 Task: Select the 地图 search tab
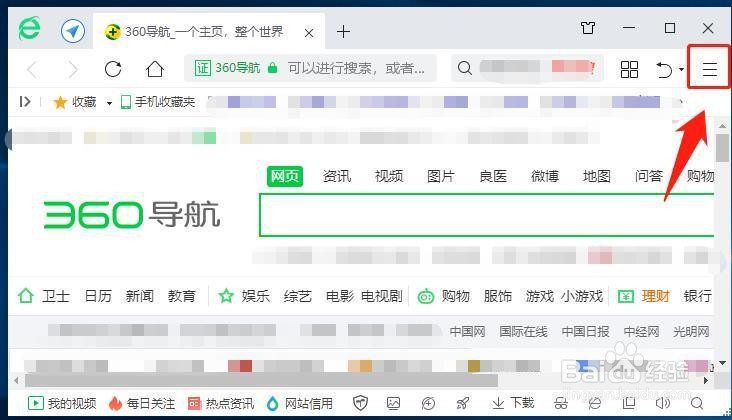(x=597, y=176)
